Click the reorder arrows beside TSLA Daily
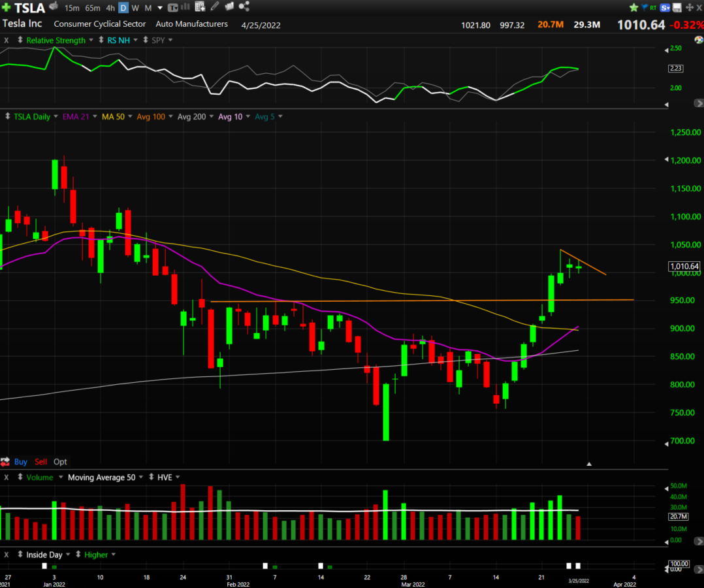This screenshot has height=588, width=704. [x=8, y=116]
